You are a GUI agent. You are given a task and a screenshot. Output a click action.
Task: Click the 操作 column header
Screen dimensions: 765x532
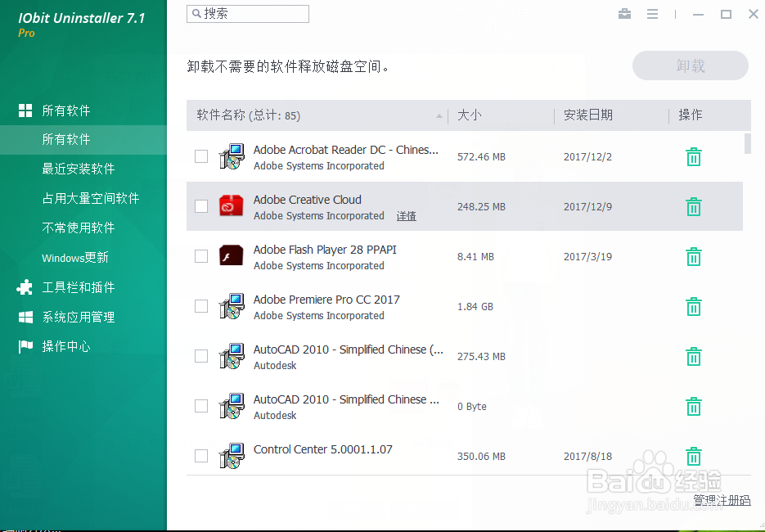pyautogui.click(x=691, y=115)
